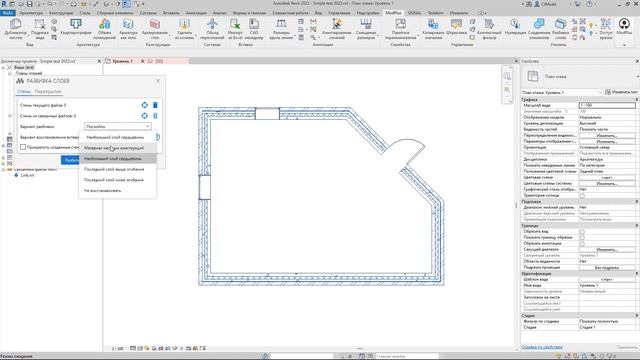Viewport: 640px width, 360px height.
Task: Click Применить button in properties panel
Action: tap(626, 347)
